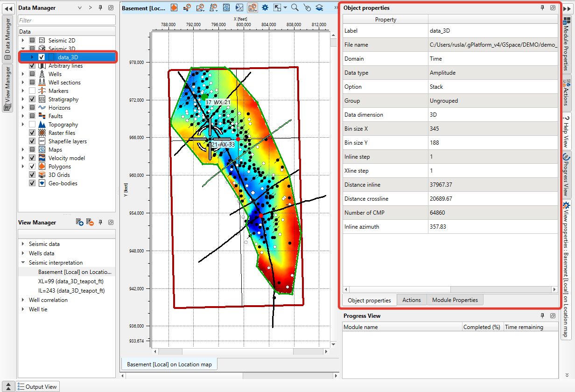
Task: Click the add view icon in View Manager
Action: pos(79,223)
